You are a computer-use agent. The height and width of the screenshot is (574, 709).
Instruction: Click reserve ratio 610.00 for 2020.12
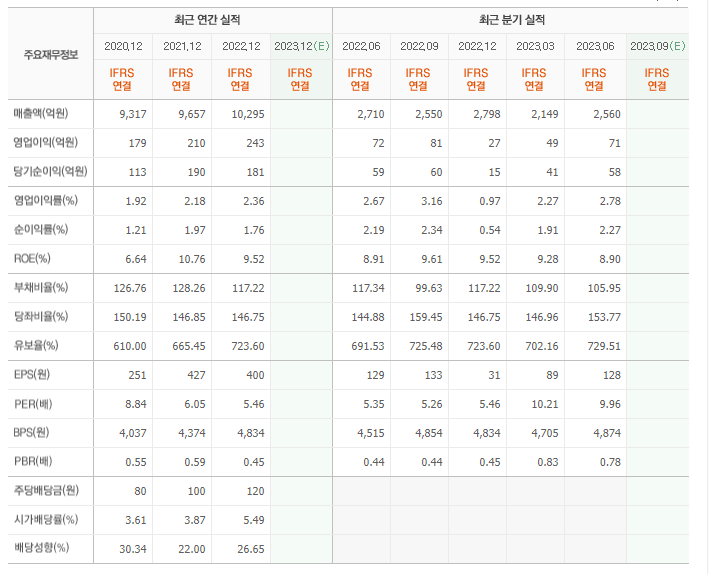click(x=130, y=346)
